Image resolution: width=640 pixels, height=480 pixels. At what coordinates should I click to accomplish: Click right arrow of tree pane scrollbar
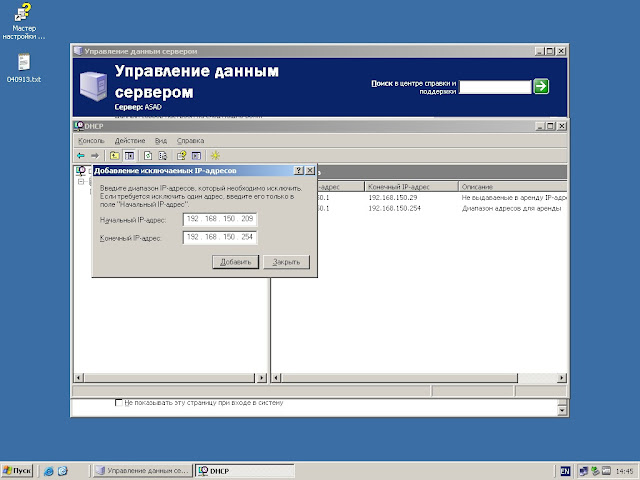coord(262,378)
